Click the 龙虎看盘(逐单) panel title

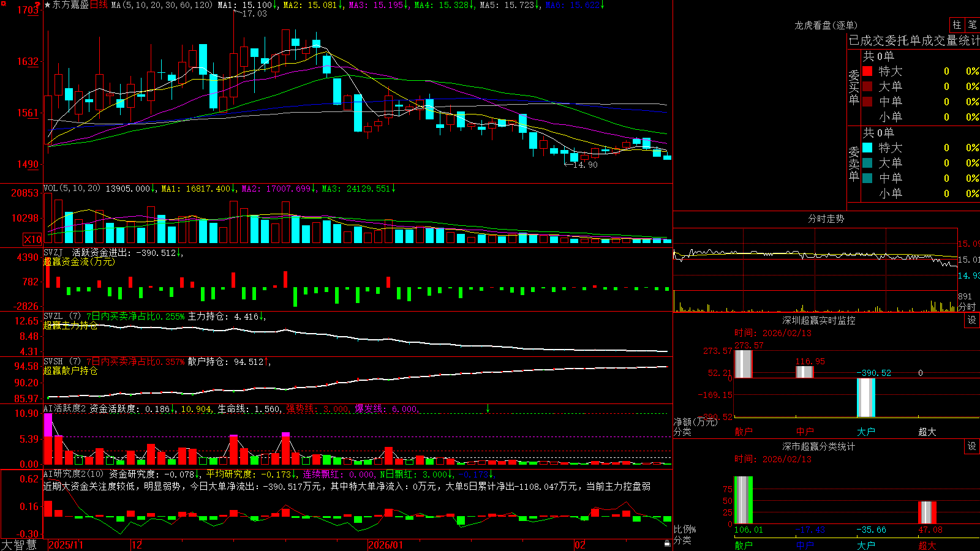click(826, 25)
